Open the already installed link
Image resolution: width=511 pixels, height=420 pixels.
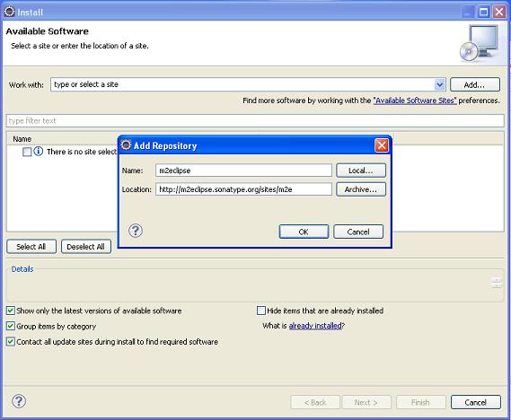(315, 326)
